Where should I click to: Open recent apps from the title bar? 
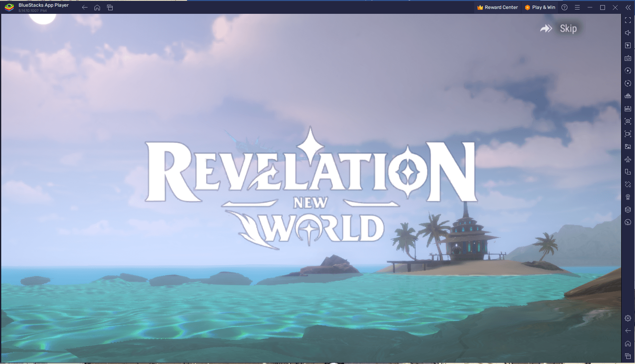[110, 8]
